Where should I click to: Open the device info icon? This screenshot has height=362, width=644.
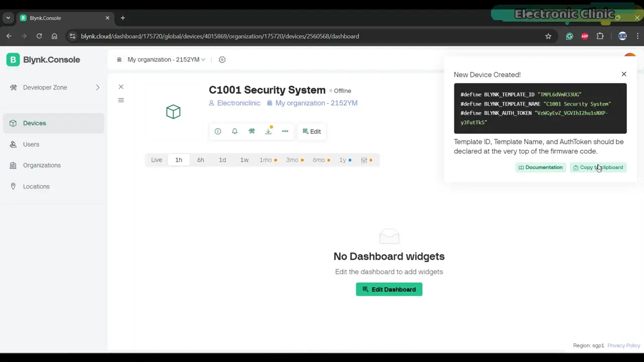(x=218, y=131)
